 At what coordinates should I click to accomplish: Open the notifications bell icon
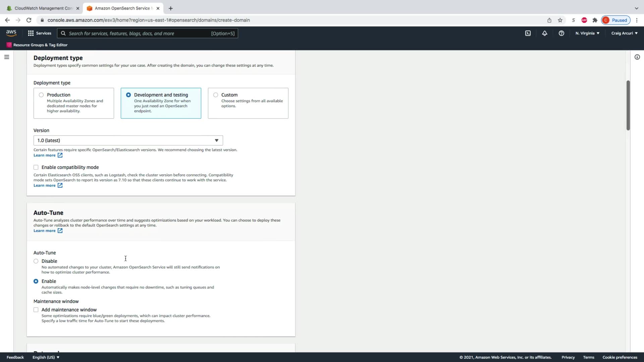(x=544, y=33)
